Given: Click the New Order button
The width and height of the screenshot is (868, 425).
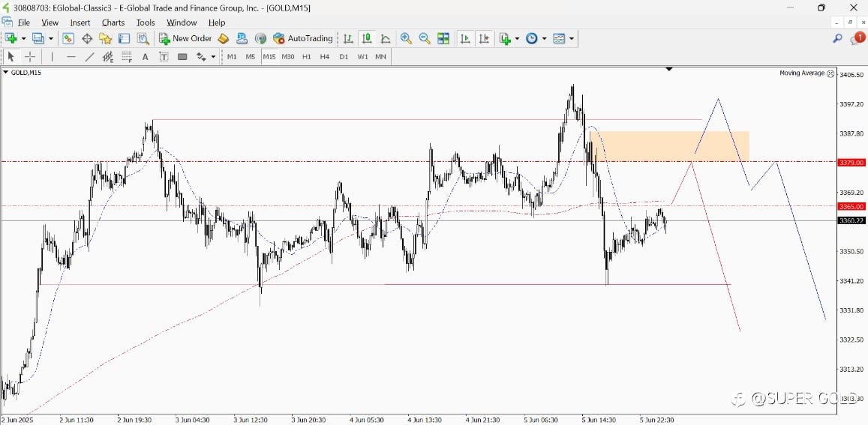Looking at the screenshot, I should tap(185, 38).
